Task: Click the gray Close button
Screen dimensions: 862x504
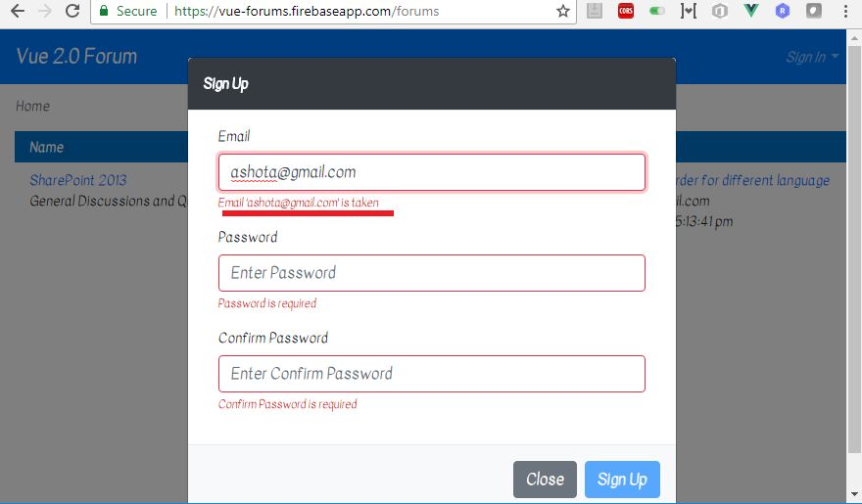Action: [545, 480]
